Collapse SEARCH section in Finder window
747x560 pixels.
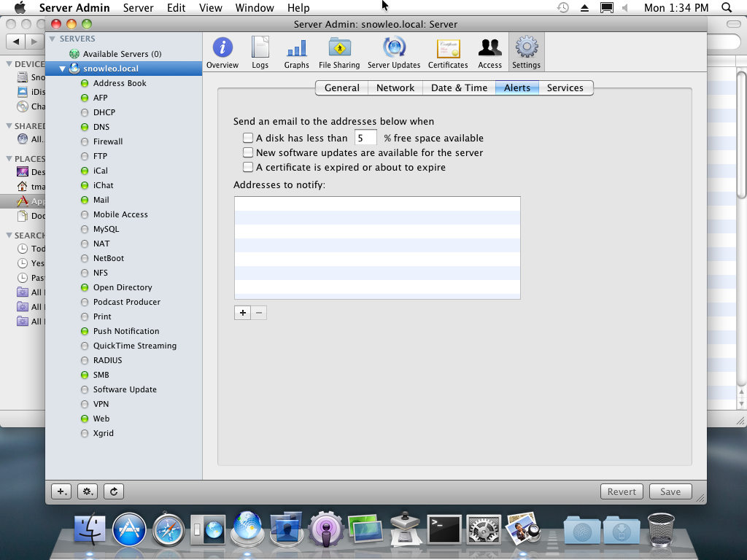point(9,236)
